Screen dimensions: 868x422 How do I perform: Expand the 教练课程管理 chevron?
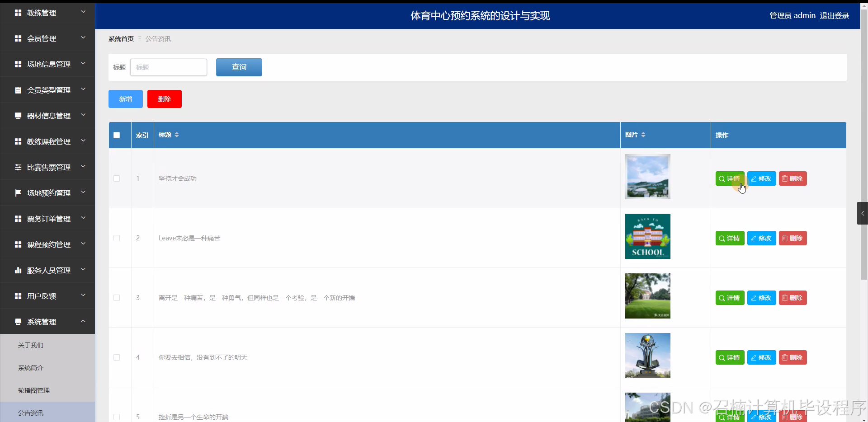click(83, 141)
